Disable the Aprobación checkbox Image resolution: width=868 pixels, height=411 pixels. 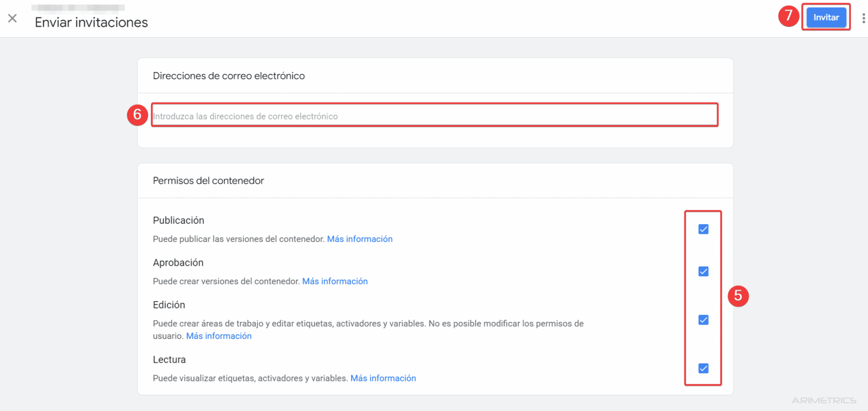(703, 271)
